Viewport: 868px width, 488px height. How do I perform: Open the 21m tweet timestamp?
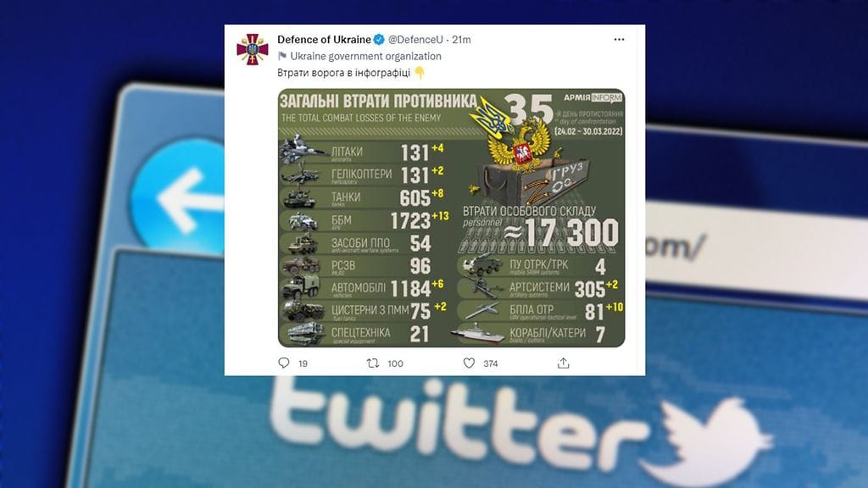pyautogui.click(x=461, y=39)
